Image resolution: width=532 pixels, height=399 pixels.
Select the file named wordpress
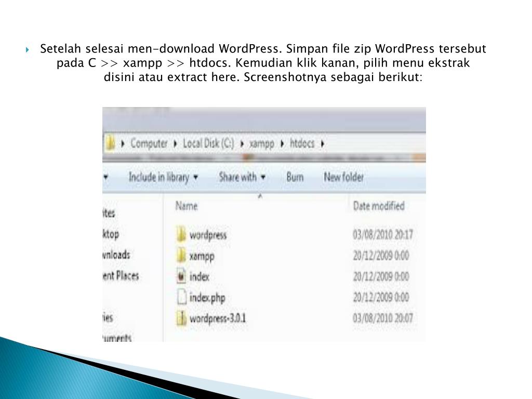pos(208,235)
